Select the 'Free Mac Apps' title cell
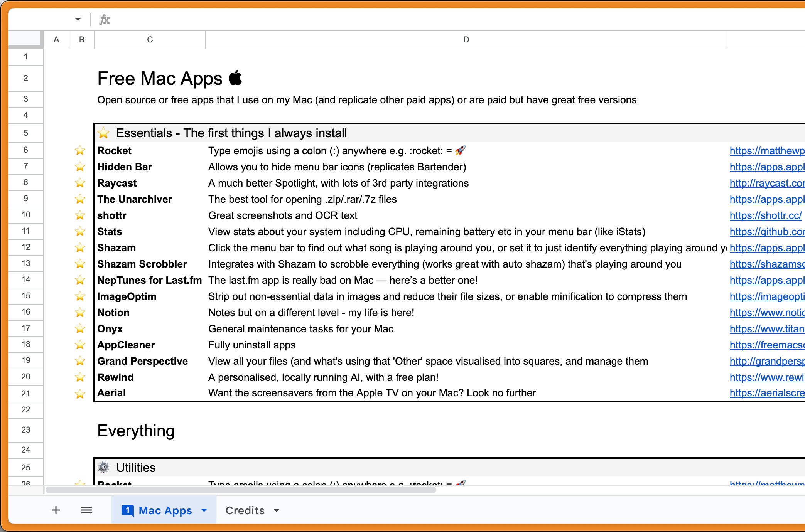 click(x=160, y=78)
